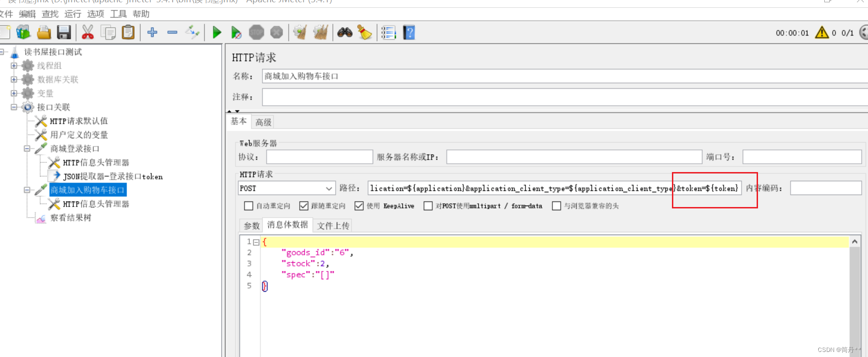Click the blue minus collapse-all icon
The width and height of the screenshot is (868, 357).
pos(173,32)
